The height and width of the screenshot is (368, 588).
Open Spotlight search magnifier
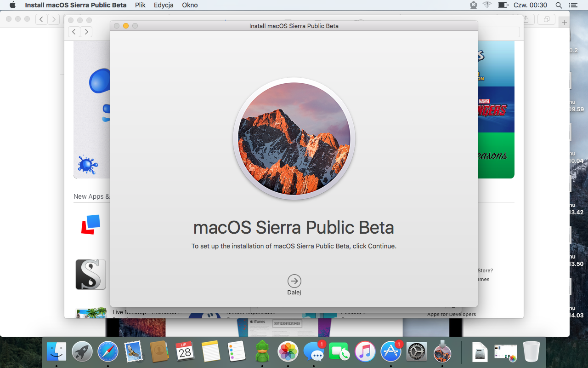coord(559,5)
